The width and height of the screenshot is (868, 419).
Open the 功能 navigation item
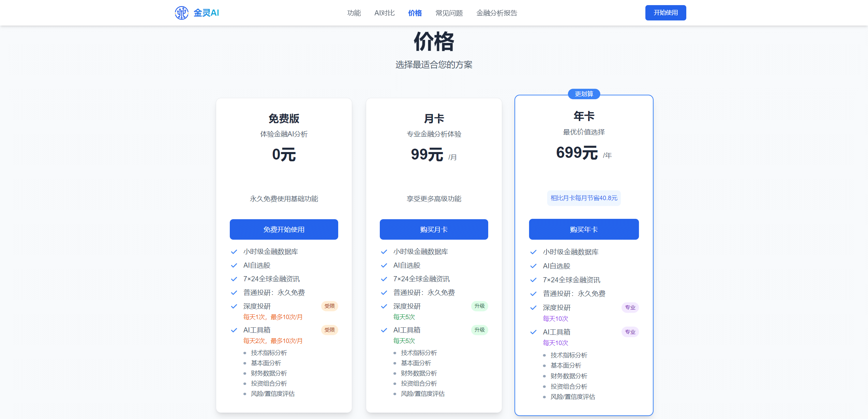point(354,13)
